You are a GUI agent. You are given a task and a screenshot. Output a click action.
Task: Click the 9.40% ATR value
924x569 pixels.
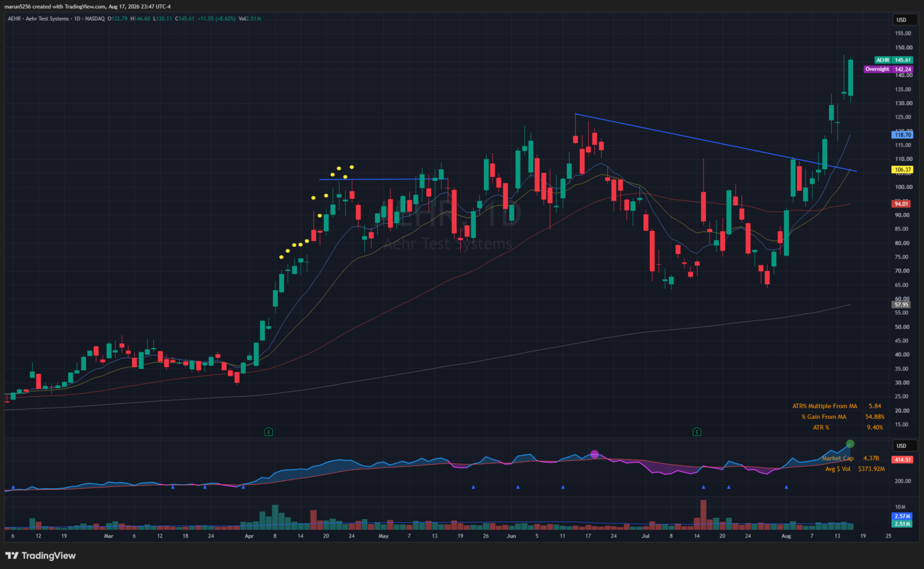(875, 427)
